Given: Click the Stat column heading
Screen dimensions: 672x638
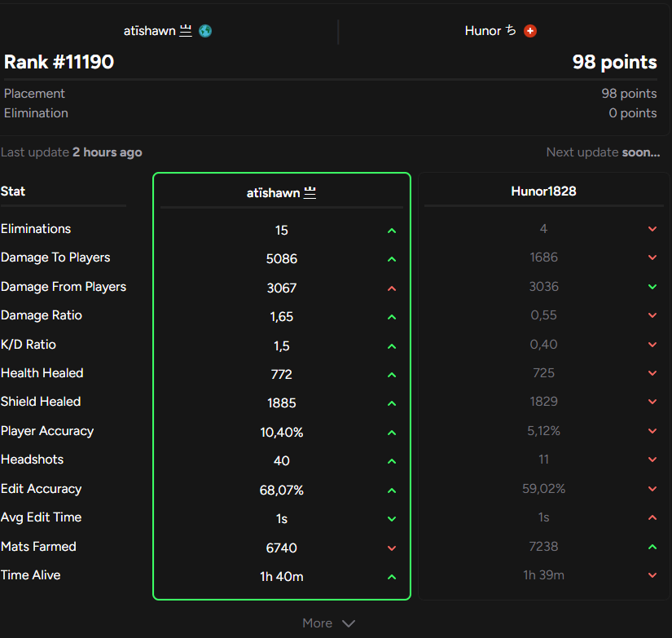Looking at the screenshot, I should point(13,191).
